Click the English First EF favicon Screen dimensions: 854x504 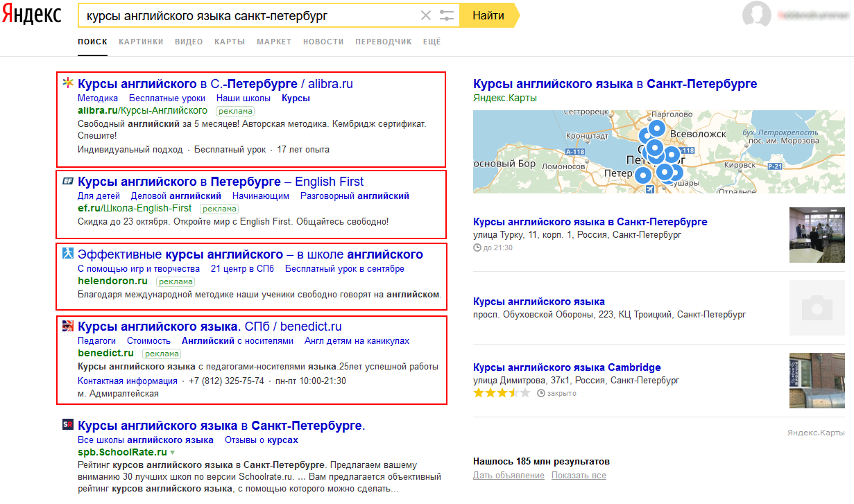pos(67,182)
